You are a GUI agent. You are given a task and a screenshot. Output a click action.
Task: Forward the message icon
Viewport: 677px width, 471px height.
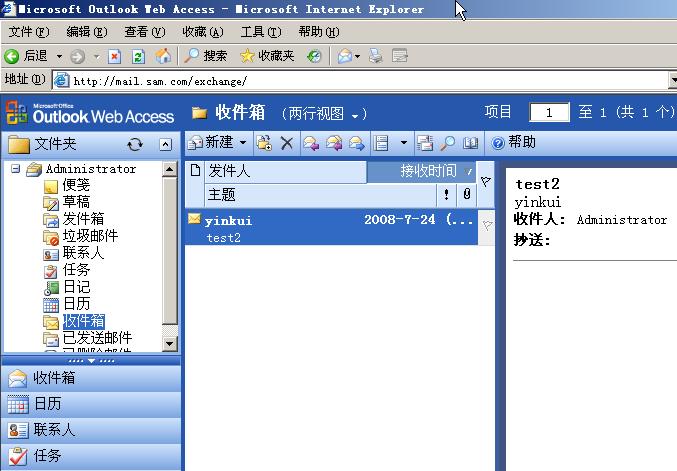click(357, 143)
